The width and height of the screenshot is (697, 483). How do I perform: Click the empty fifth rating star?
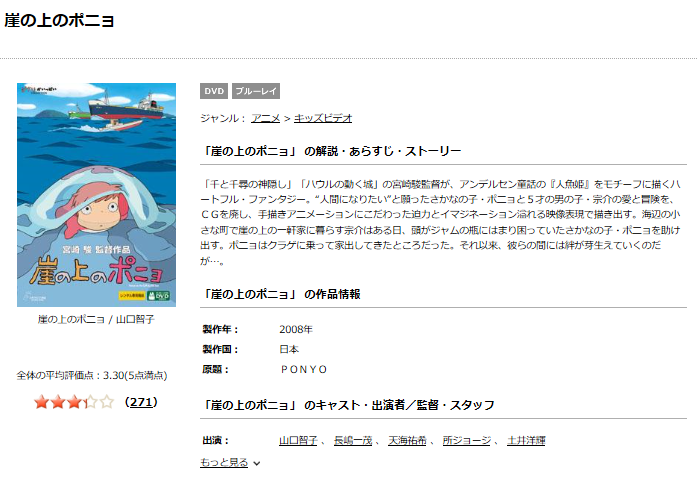point(107,402)
